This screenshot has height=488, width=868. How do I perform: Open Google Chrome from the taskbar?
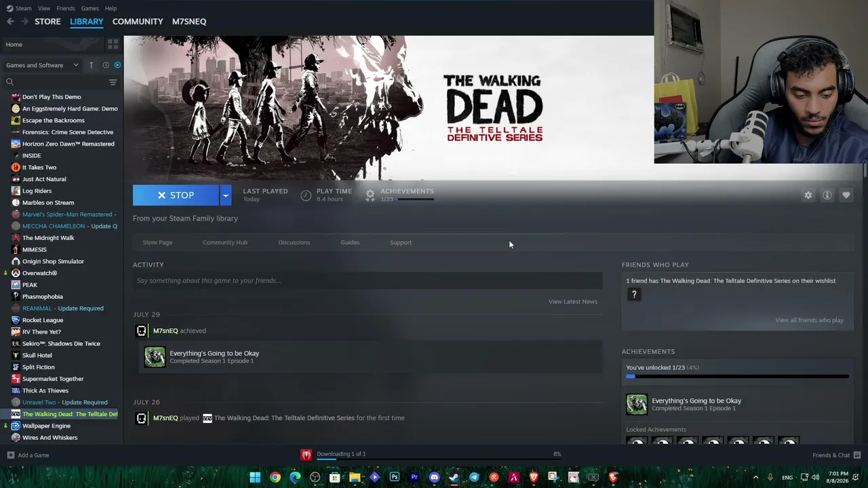275,477
